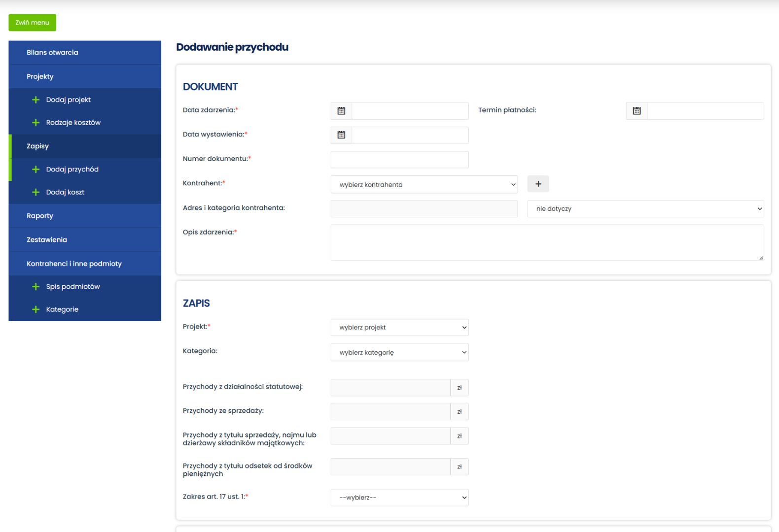Click zł suffix of Przychody ze sprzedaży
779x532 pixels.
460,411
